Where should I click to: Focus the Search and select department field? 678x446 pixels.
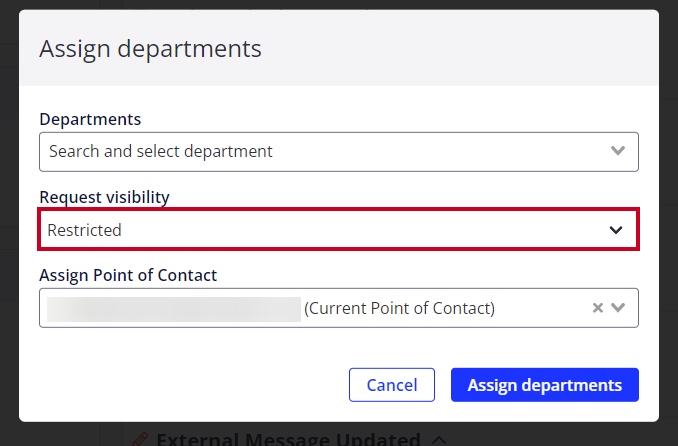pos(339,152)
